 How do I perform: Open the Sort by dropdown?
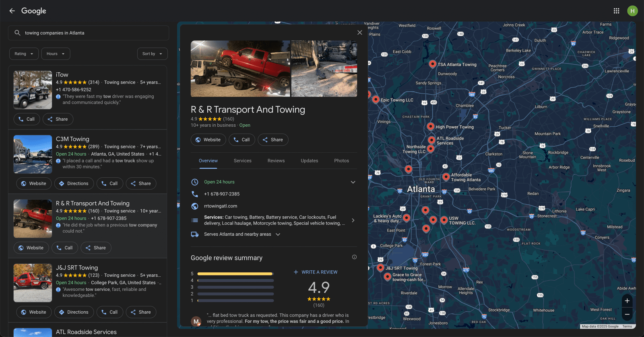(152, 53)
